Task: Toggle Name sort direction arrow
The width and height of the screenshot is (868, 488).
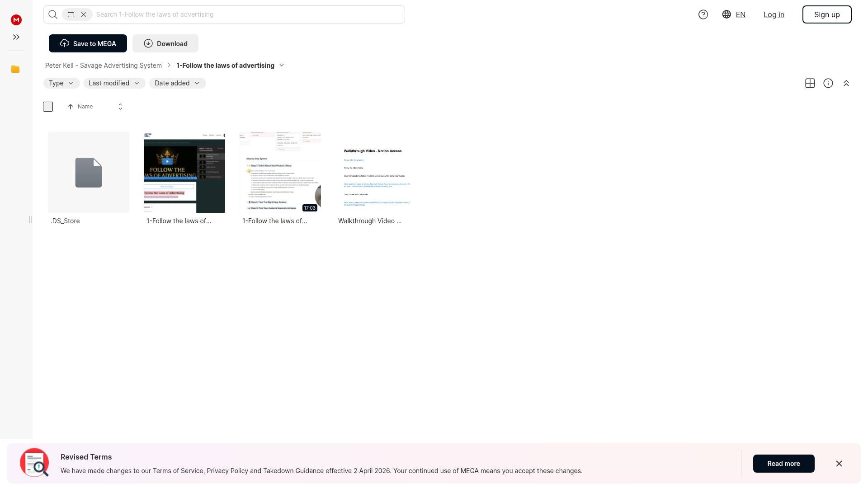Action: 71,107
